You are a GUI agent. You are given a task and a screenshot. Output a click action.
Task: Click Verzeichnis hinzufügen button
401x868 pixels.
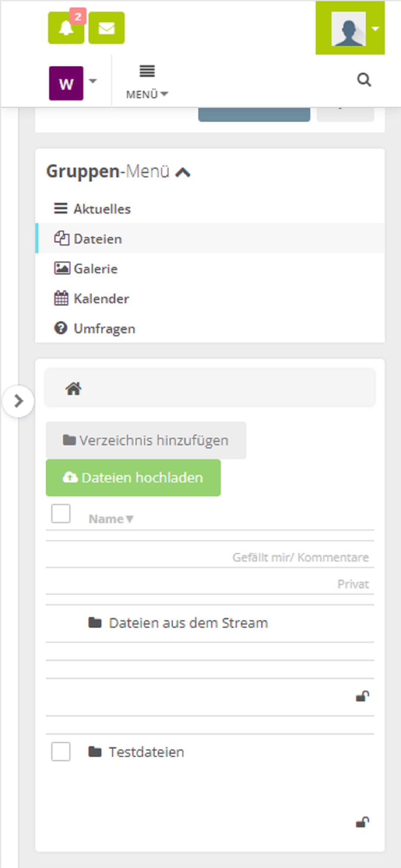coord(146,440)
